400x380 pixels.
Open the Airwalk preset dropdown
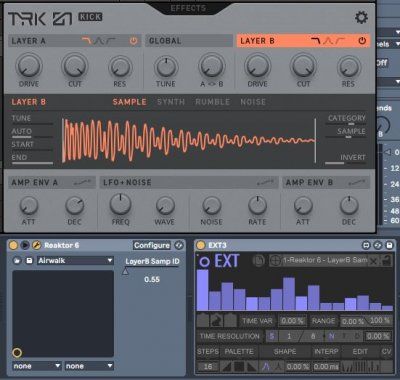pyautogui.click(x=75, y=261)
